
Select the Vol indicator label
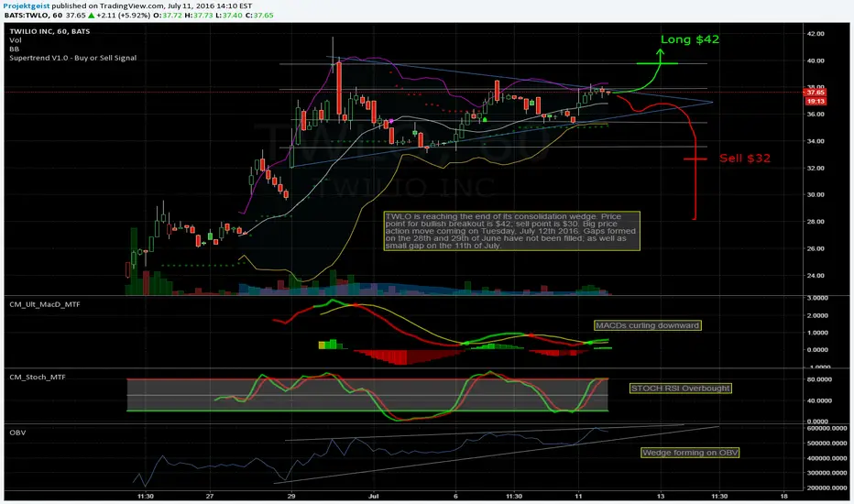(x=16, y=40)
